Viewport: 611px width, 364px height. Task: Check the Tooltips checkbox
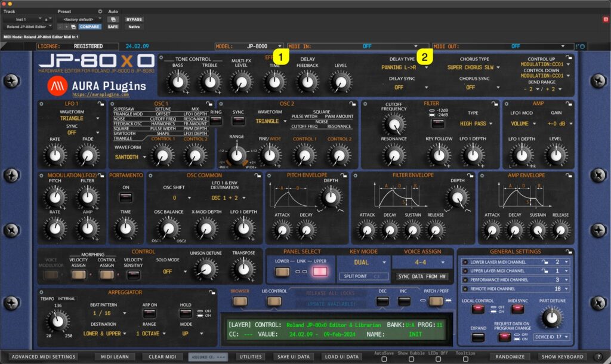click(465, 359)
